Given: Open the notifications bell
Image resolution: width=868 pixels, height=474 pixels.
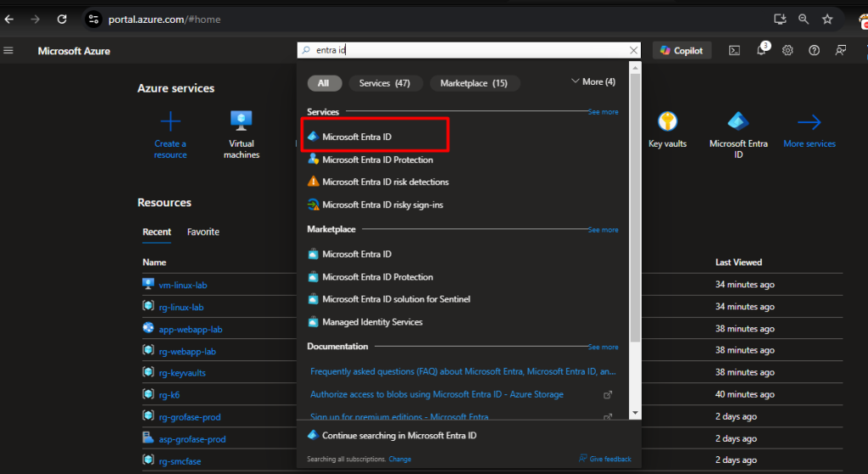Looking at the screenshot, I should tap(761, 51).
